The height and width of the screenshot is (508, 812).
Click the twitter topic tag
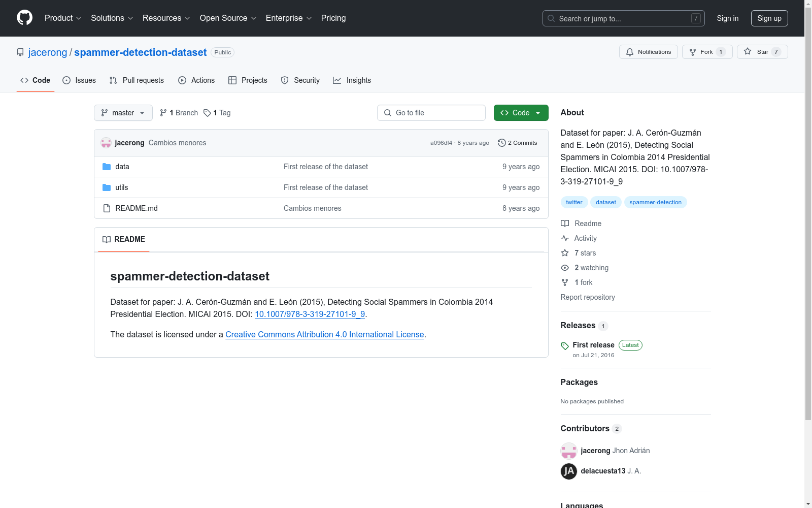[574, 202]
